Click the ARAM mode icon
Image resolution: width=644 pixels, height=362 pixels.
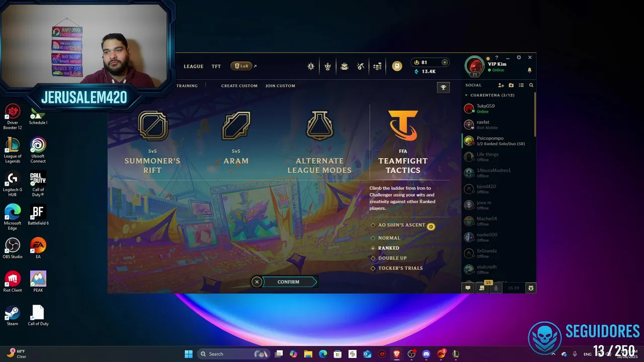click(236, 126)
